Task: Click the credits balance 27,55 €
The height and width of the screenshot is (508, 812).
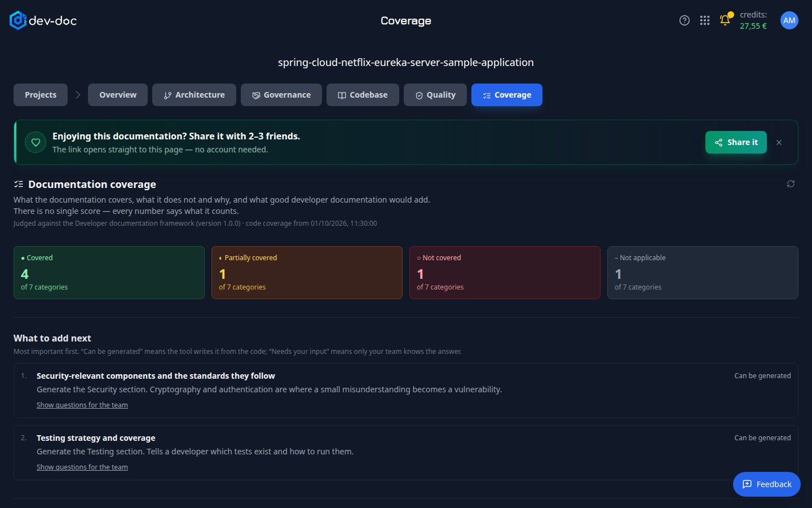Action: pyautogui.click(x=753, y=26)
